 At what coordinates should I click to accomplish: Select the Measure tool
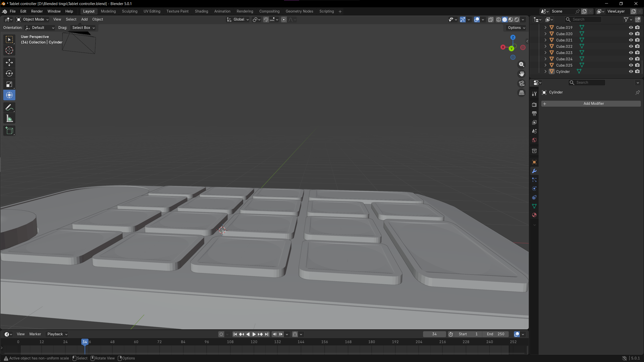point(9,119)
